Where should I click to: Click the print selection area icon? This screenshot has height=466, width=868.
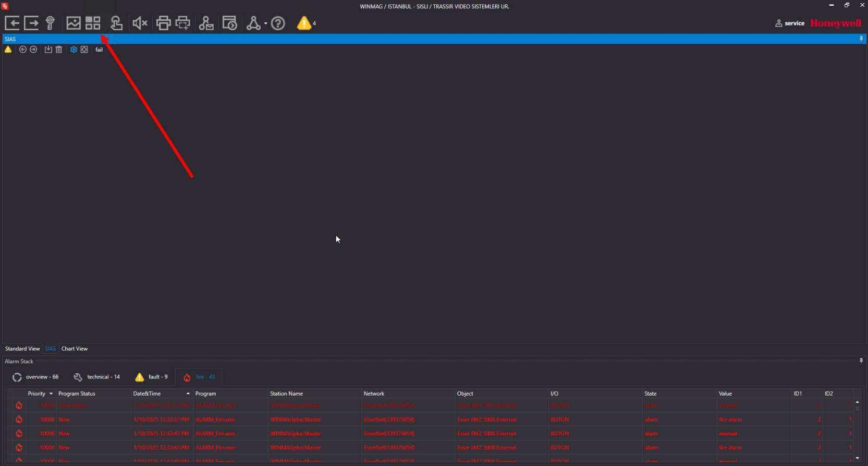[183, 23]
